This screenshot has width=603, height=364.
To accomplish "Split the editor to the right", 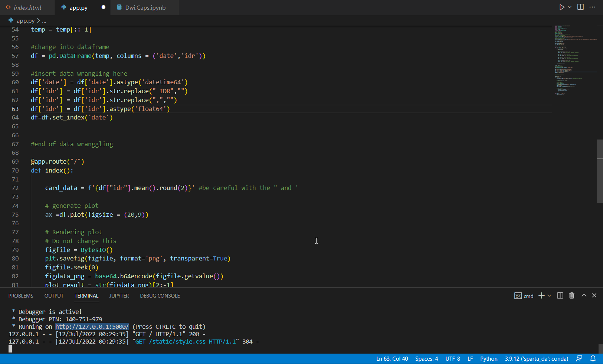I will coord(581,7).
